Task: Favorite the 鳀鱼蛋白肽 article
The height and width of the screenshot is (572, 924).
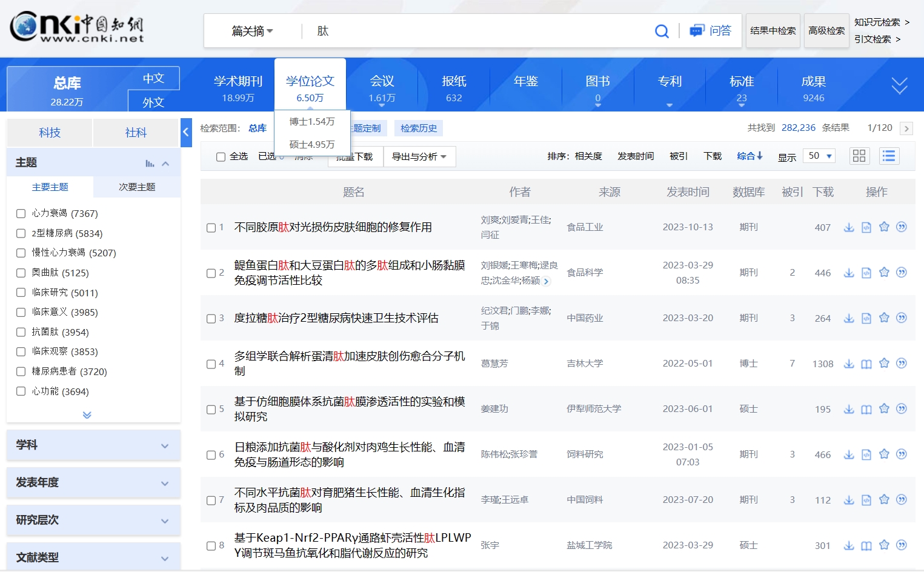Action: pyautogui.click(x=884, y=272)
